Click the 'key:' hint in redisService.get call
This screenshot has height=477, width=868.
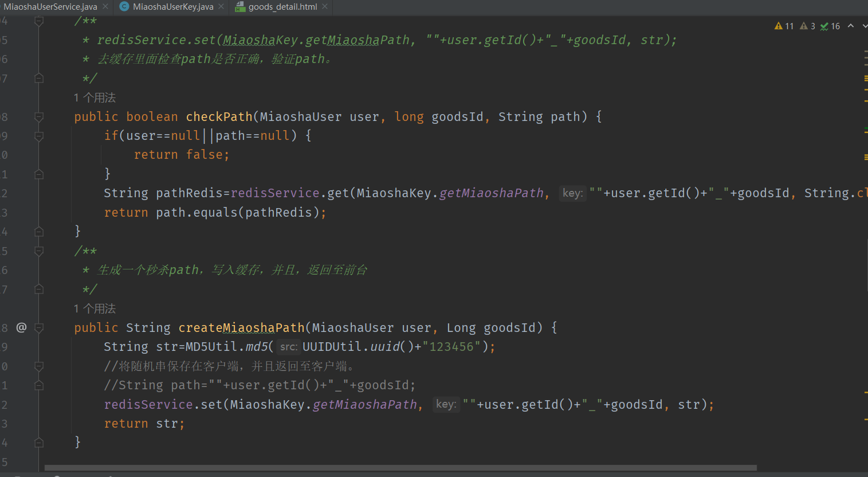point(572,193)
